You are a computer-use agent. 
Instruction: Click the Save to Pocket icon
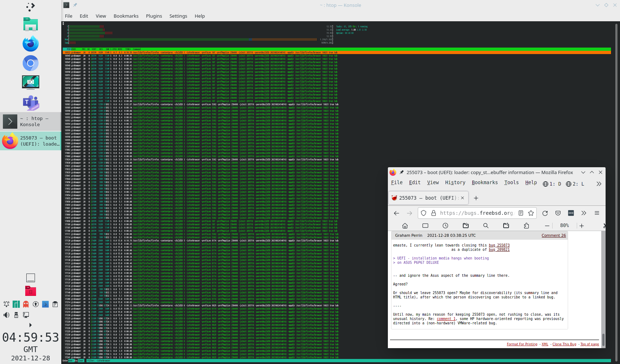(x=558, y=213)
